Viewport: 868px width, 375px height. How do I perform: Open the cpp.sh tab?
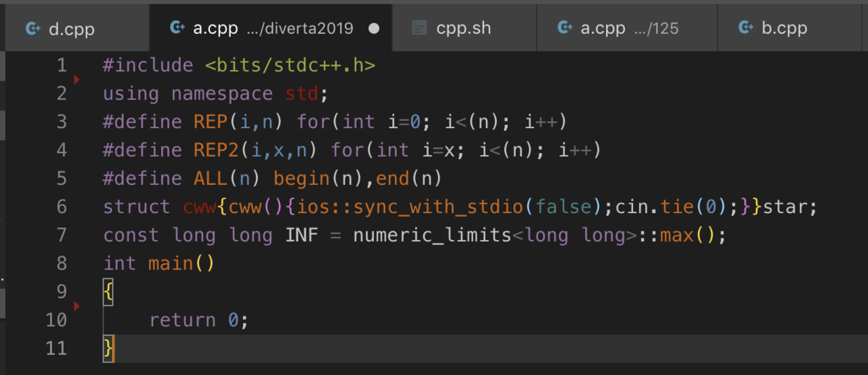pos(465,29)
